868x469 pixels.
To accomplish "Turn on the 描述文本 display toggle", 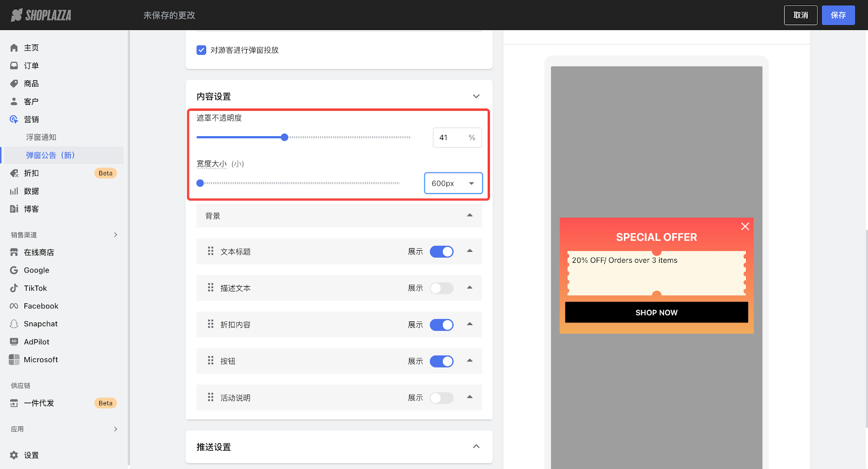I will click(442, 288).
